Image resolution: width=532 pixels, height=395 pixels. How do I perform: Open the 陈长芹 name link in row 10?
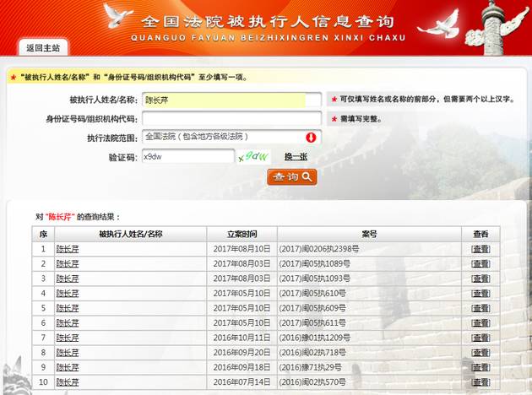(68, 382)
